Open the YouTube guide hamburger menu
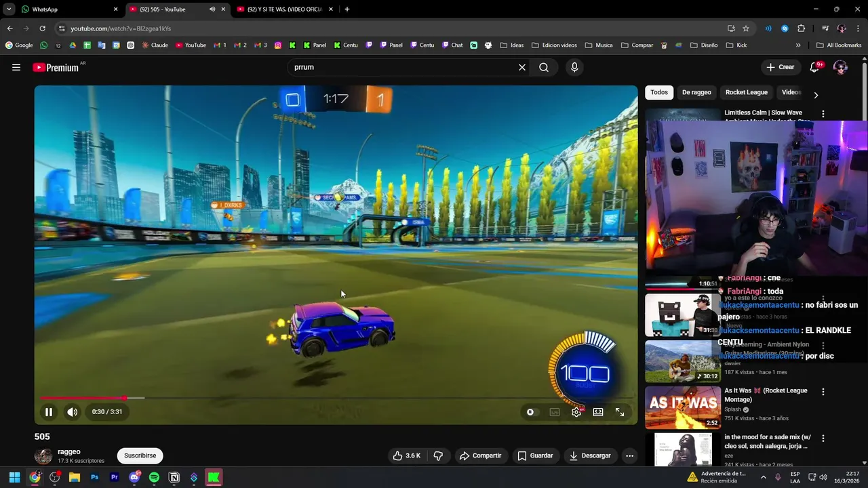Viewport: 868px width, 488px height. [16, 67]
